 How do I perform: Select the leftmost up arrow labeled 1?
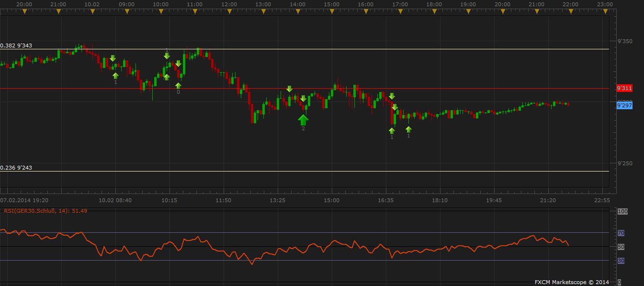click(115, 75)
